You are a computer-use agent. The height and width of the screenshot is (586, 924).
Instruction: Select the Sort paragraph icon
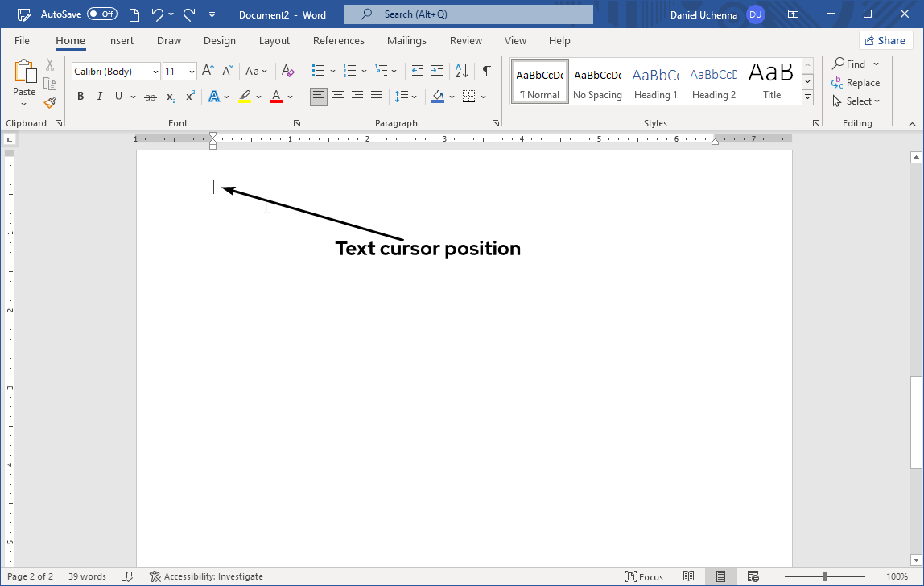click(462, 71)
